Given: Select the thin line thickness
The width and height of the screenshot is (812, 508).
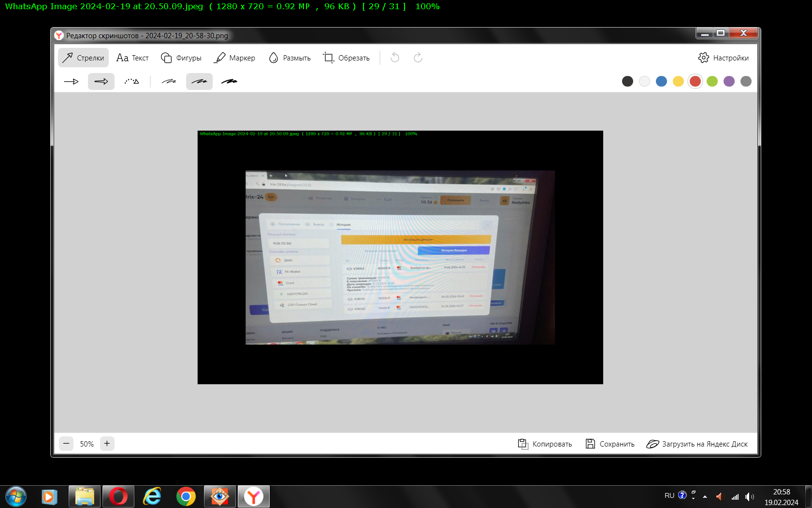Looking at the screenshot, I should tap(169, 81).
